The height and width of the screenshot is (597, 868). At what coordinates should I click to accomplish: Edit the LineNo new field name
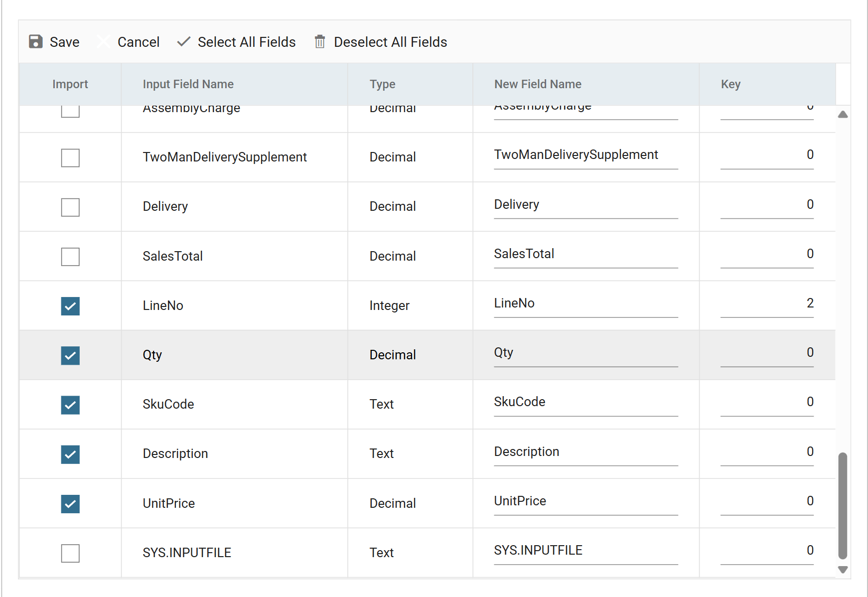tap(586, 304)
